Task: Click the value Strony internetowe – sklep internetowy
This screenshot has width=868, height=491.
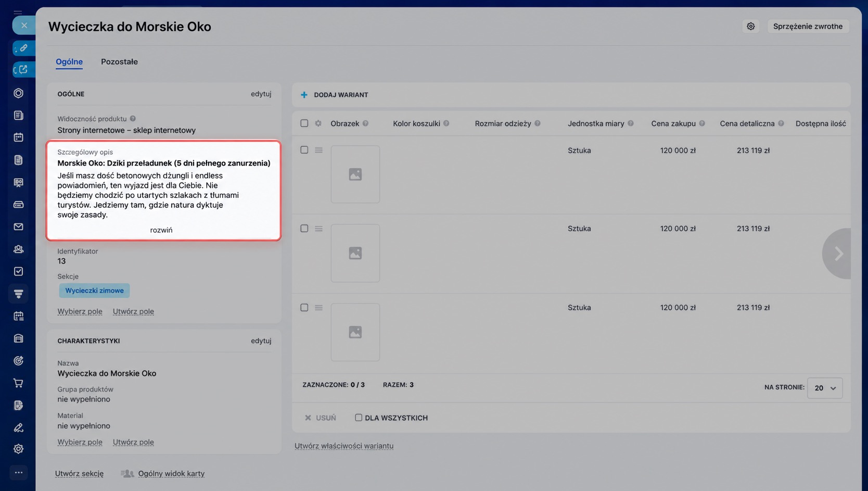Action: [x=126, y=130]
